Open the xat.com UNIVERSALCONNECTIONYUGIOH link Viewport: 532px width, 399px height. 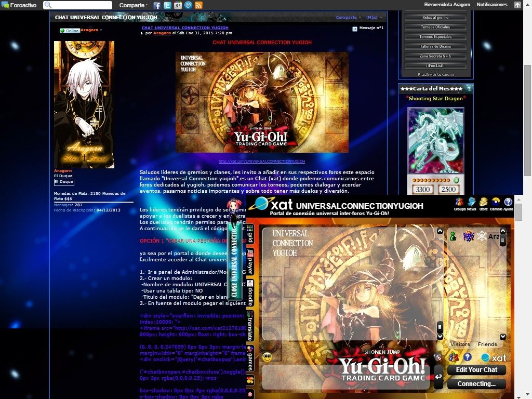tap(262, 162)
